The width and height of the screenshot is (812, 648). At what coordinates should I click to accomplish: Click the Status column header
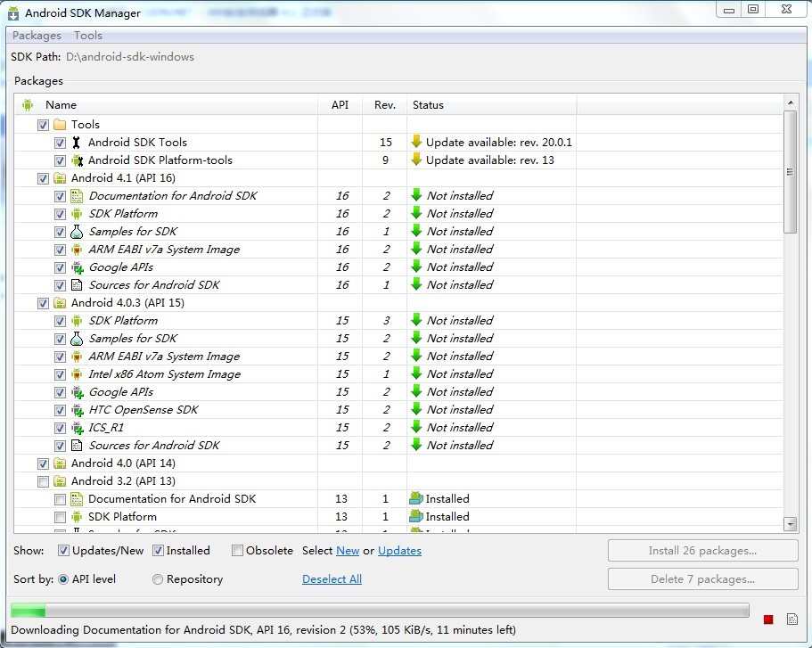(491, 104)
